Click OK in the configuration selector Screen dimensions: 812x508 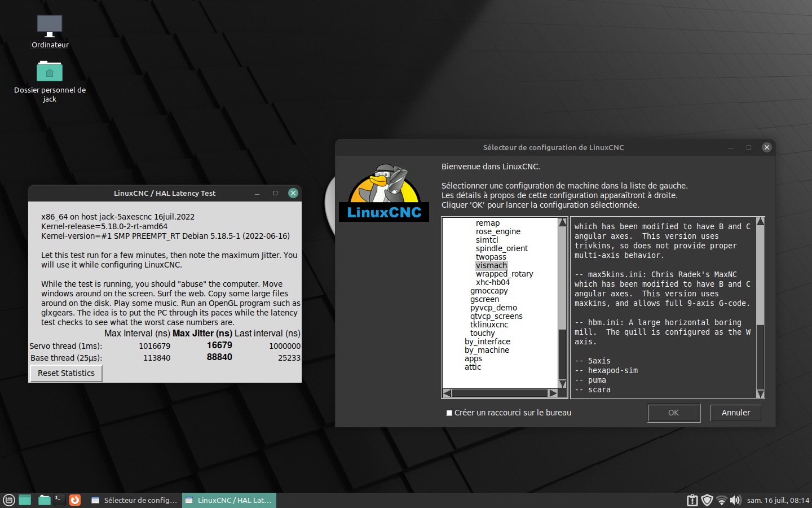[x=674, y=413]
